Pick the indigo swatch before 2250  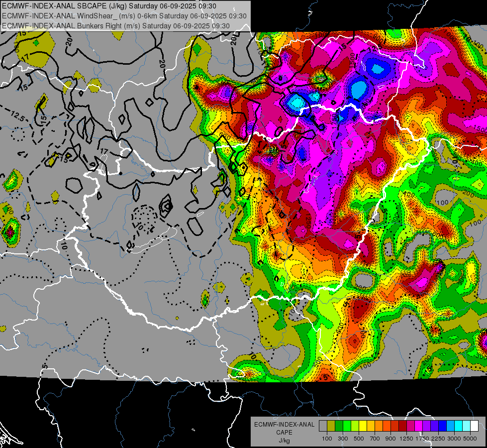click(435, 426)
